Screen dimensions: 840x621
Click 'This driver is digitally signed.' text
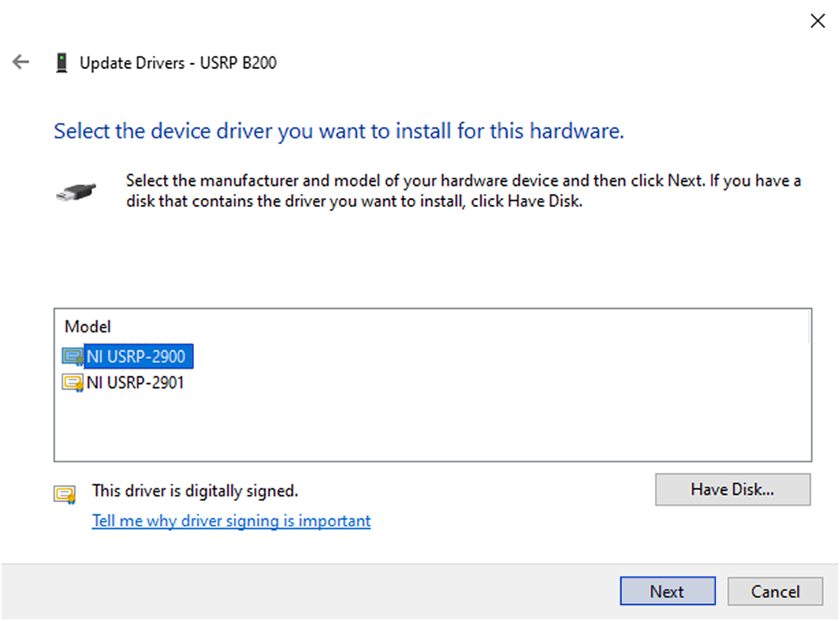(195, 491)
